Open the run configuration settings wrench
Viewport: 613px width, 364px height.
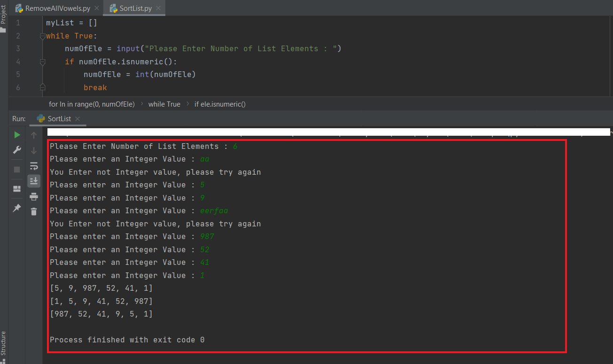17,150
